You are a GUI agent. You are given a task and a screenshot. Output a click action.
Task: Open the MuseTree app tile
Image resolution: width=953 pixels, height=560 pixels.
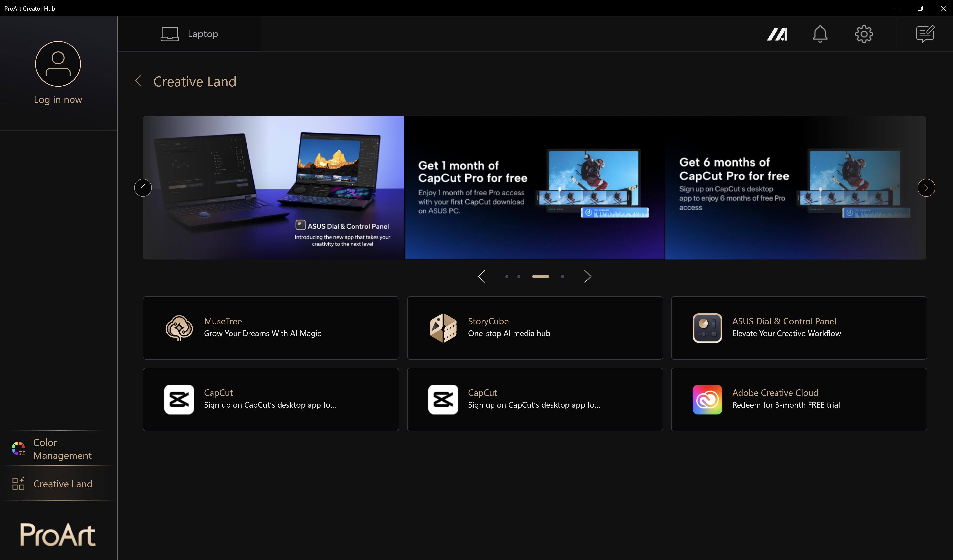271,327
